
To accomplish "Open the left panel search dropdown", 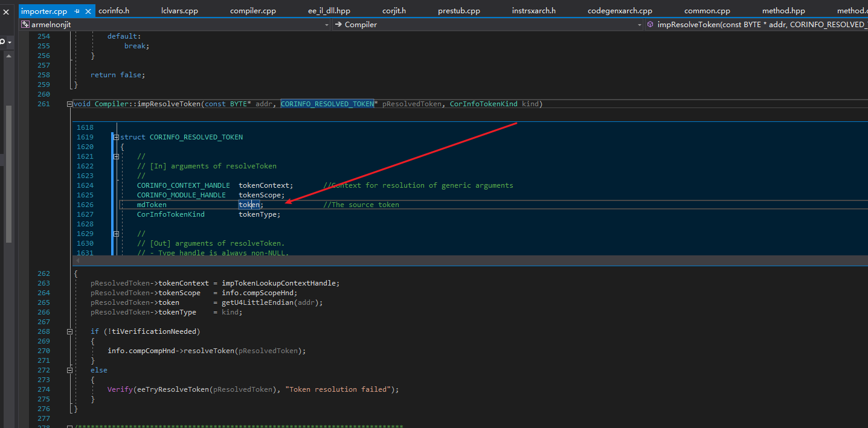I will (10, 42).
